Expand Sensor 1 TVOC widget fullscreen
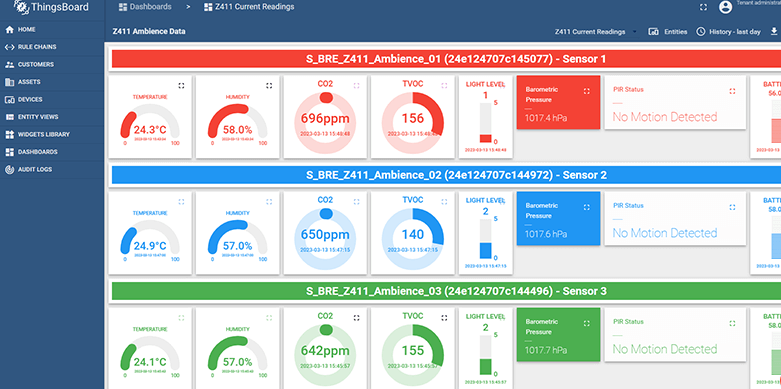Viewport: 781px width, 389px height. pyautogui.click(x=444, y=86)
